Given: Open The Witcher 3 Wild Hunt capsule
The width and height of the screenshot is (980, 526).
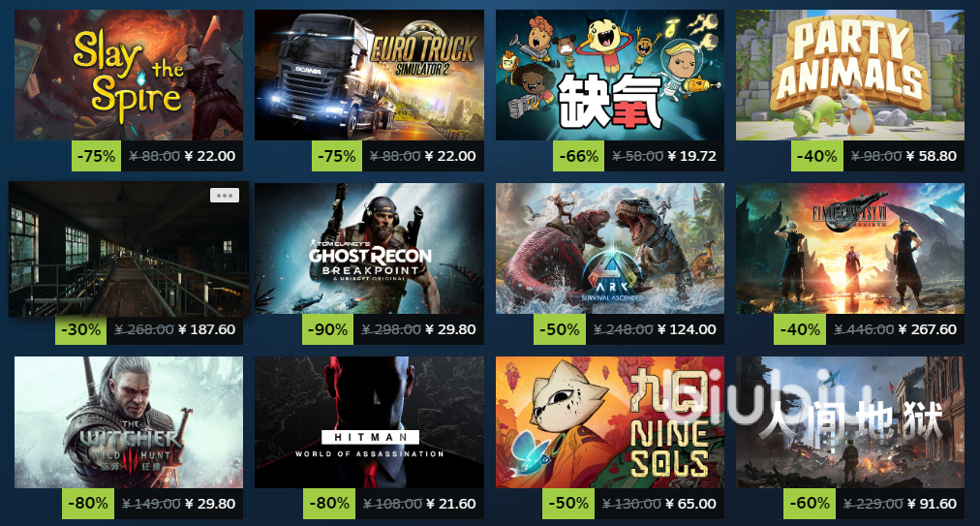Looking at the screenshot, I should tap(129, 422).
